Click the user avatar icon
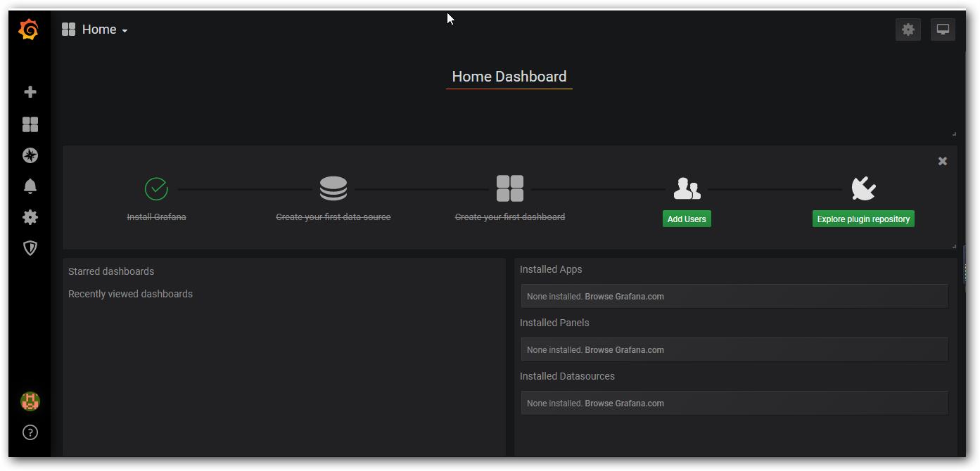This screenshot has height=471, width=980. (30, 401)
